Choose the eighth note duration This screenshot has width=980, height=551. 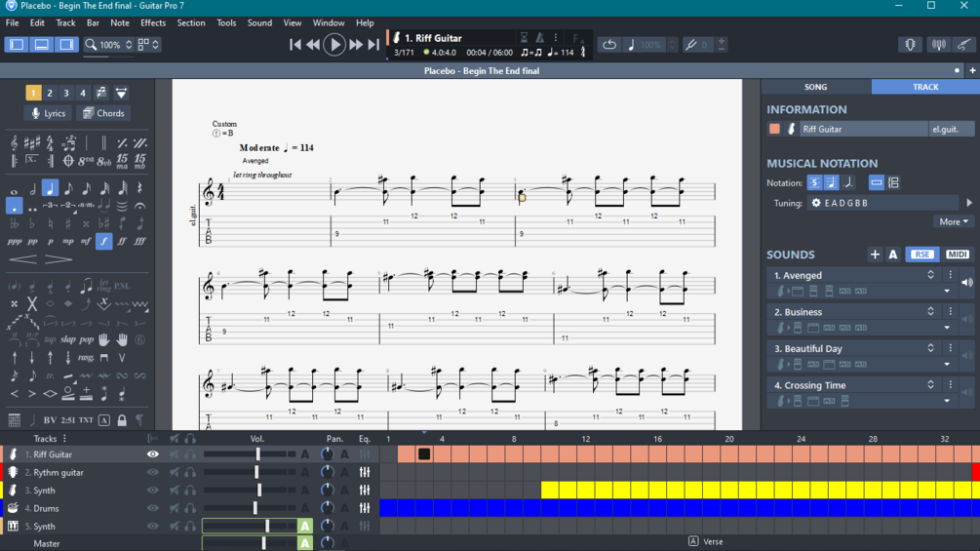(68, 188)
